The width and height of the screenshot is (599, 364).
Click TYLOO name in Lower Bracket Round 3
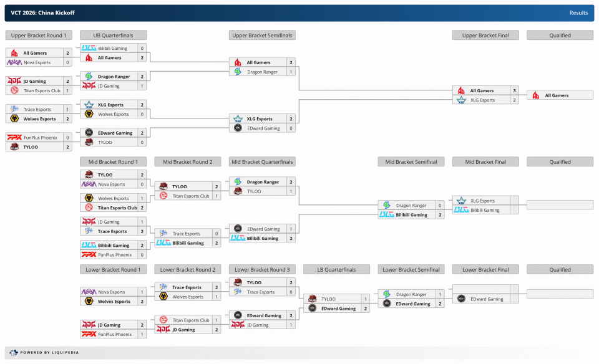pyautogui.click(x=254, y=283)
